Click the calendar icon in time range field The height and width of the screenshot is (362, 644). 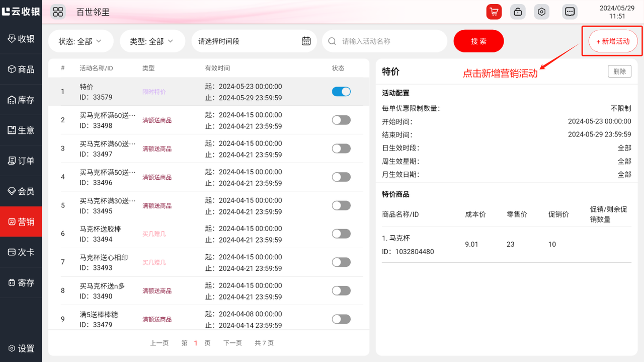click(306, 41)
